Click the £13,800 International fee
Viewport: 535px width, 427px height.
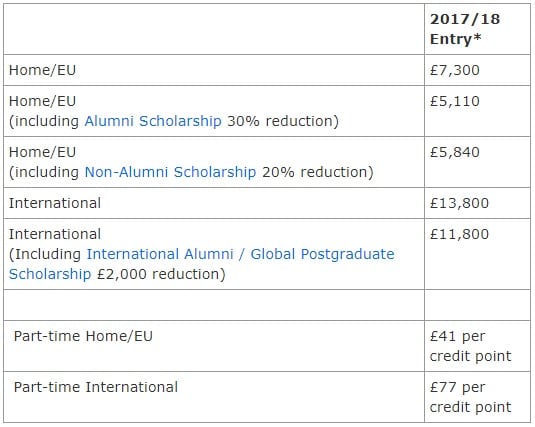pos(459,203)
